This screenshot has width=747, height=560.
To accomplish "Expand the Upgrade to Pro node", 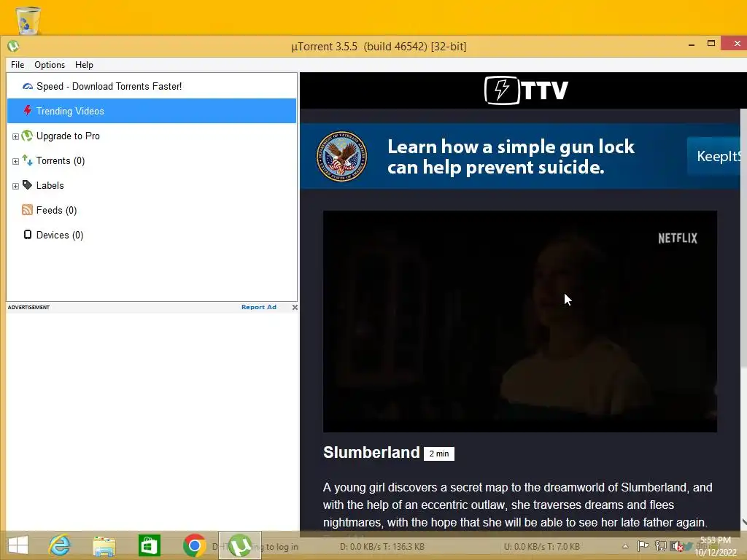I will point(15,136).
